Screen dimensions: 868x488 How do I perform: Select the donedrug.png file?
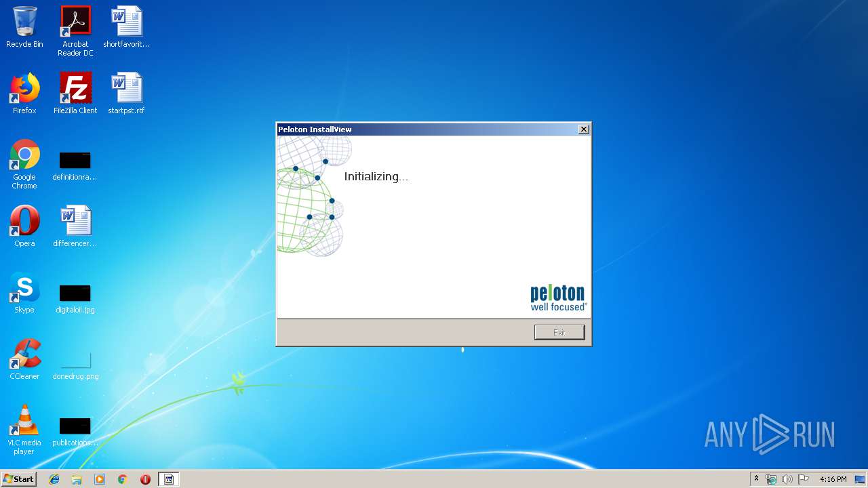coord(75,365)
